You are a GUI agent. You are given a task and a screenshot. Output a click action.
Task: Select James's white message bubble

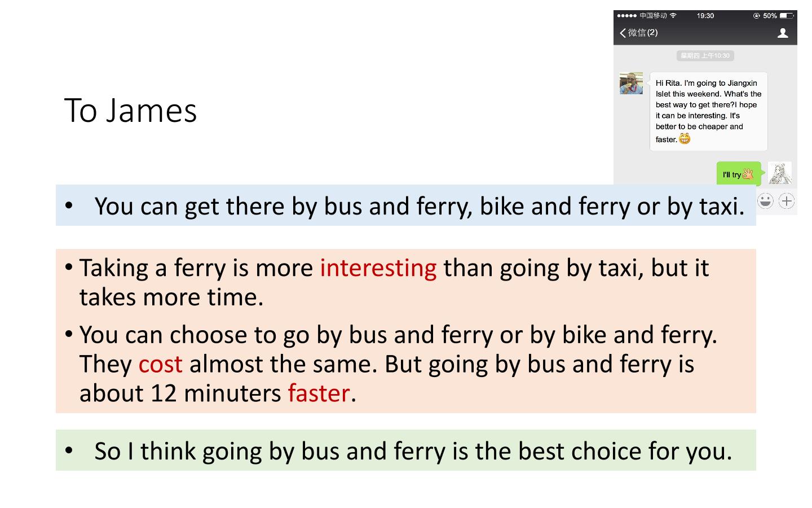click(708, 111)
